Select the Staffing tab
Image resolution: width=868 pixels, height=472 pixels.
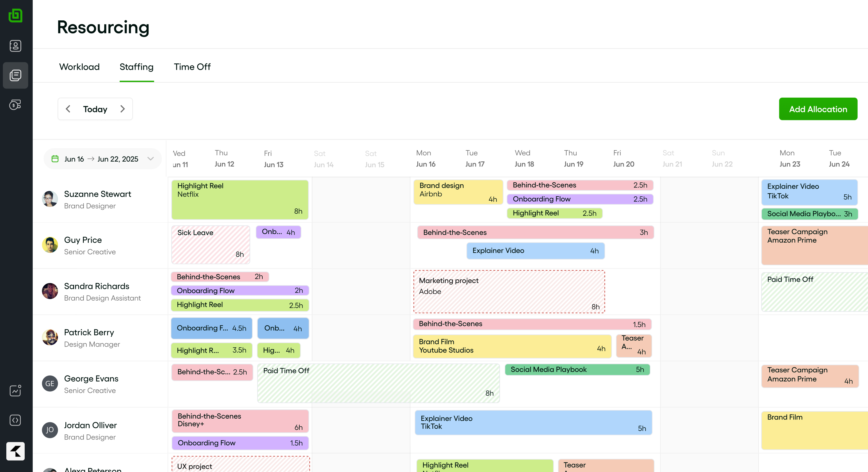136,67
